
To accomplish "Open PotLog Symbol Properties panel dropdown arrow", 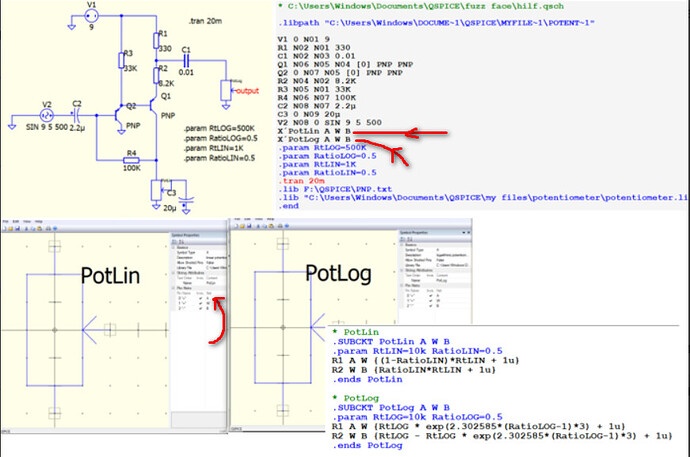I will pos(464,233).
